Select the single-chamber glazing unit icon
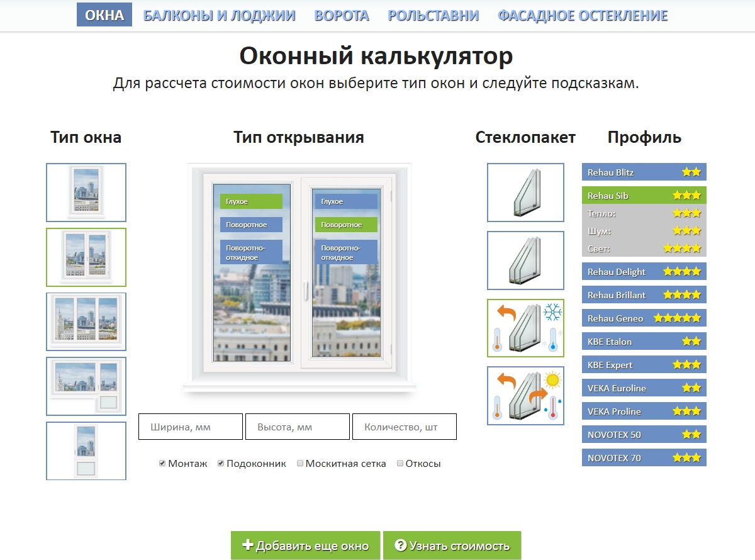The height and width of the screenshot is (560, 755). [x=525, y=193]
